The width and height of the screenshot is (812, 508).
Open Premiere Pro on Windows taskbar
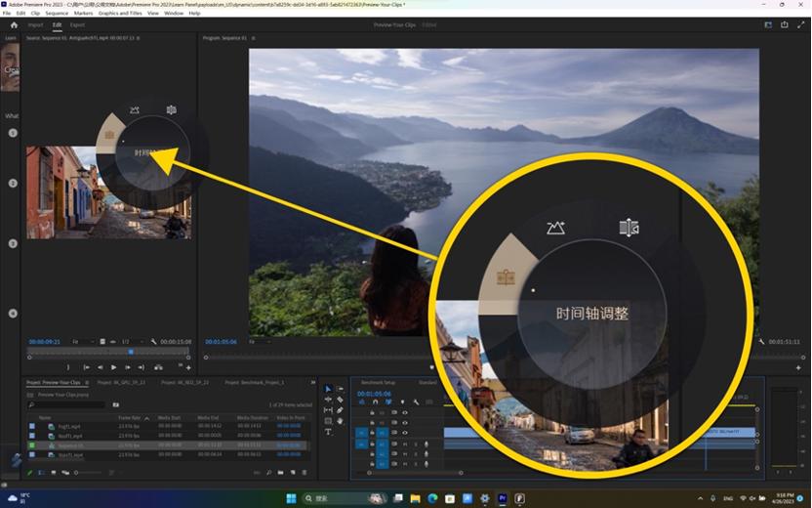point(503,498)
